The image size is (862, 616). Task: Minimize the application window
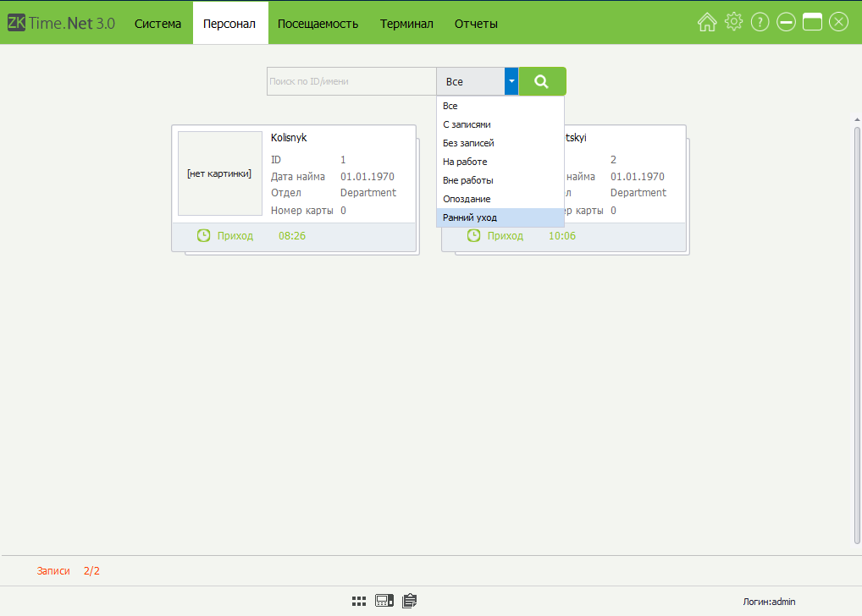tap(786, 23)
